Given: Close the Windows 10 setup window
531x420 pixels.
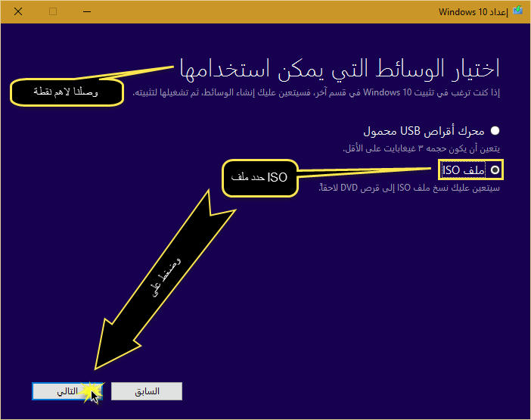Looking at the screenshot, I should pos(18,11).
